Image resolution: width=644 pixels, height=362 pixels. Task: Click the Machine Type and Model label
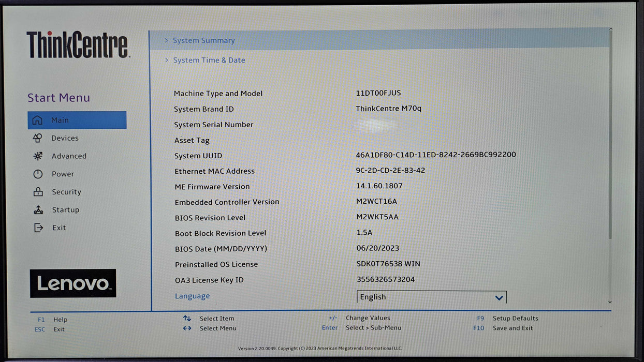218,94
